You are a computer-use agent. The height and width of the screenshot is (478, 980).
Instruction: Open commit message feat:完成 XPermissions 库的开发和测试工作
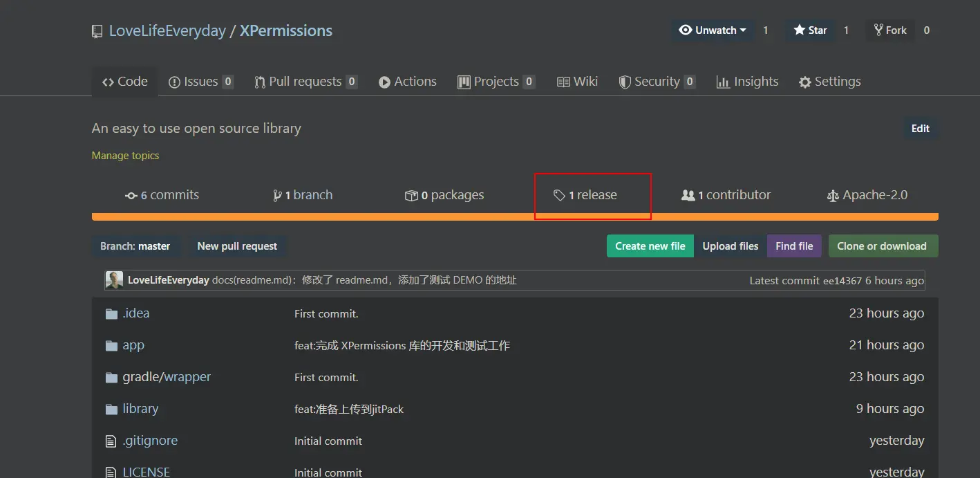402,346
